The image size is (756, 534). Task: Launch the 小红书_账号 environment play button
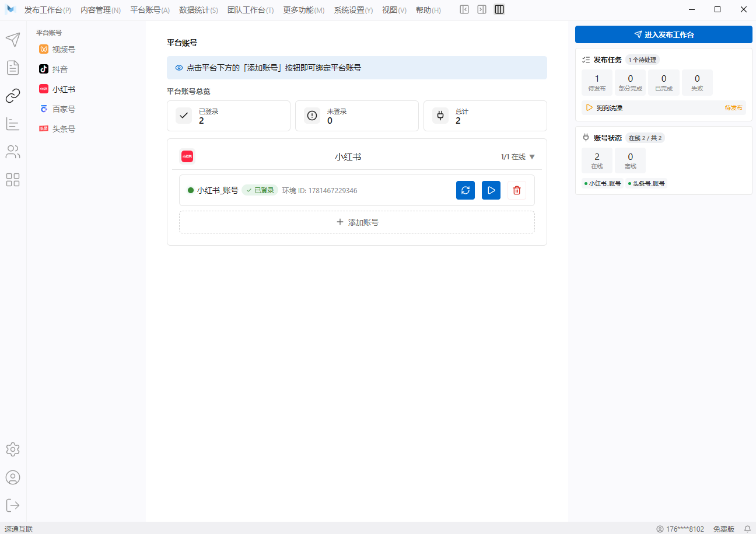pos(491,190)
